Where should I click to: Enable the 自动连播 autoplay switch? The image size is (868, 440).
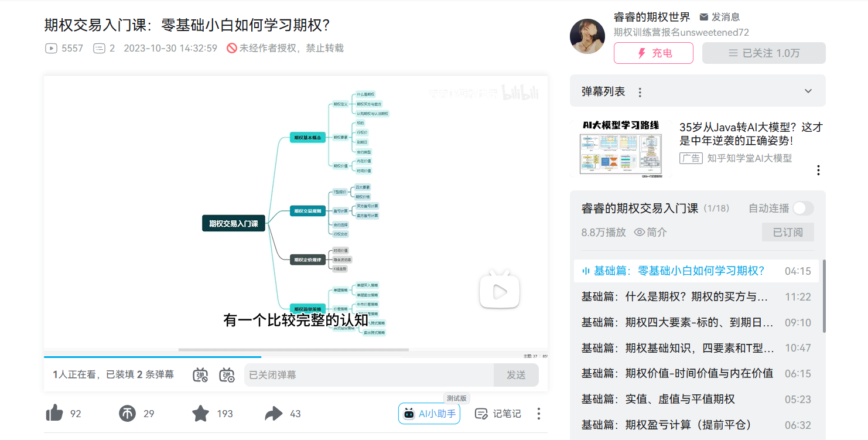[x=803, y=208]
